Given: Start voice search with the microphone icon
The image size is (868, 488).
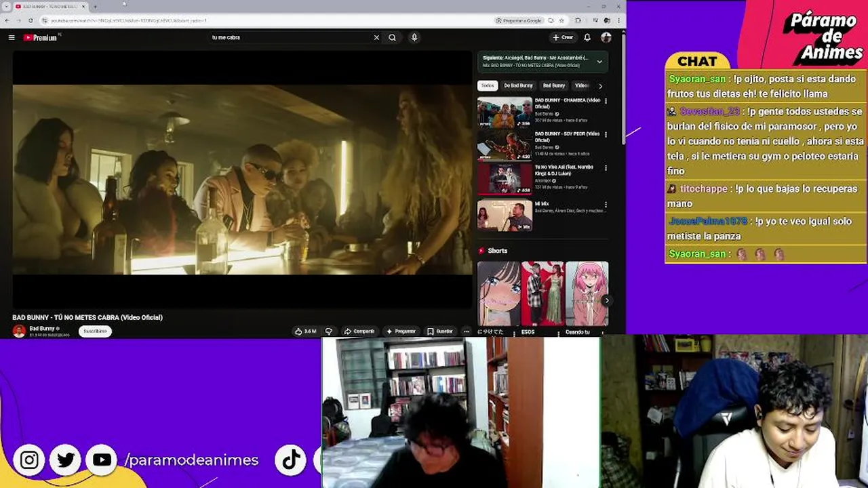Looking at the screenshot, I should pyautogui.click(x=414, y=37).
